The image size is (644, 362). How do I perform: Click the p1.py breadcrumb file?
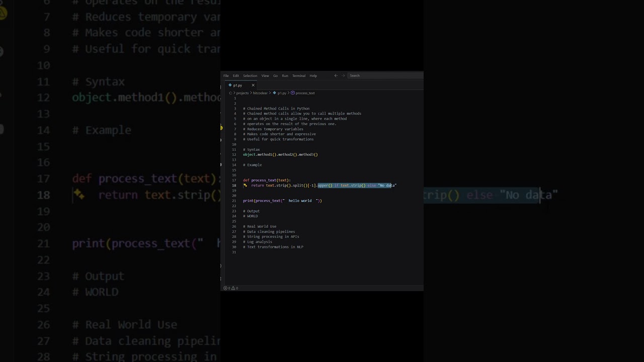coord(282,93)
